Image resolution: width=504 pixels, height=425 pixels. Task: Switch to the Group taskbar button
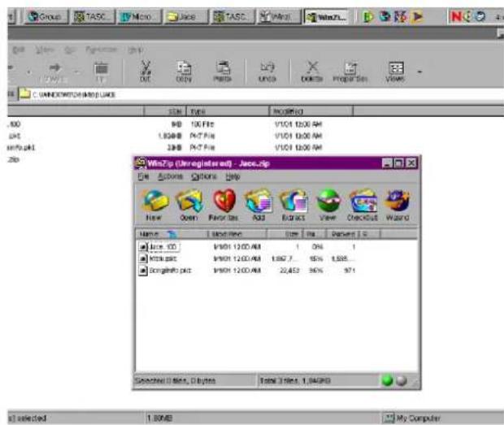pyautogui.click(x=45, y=16)
